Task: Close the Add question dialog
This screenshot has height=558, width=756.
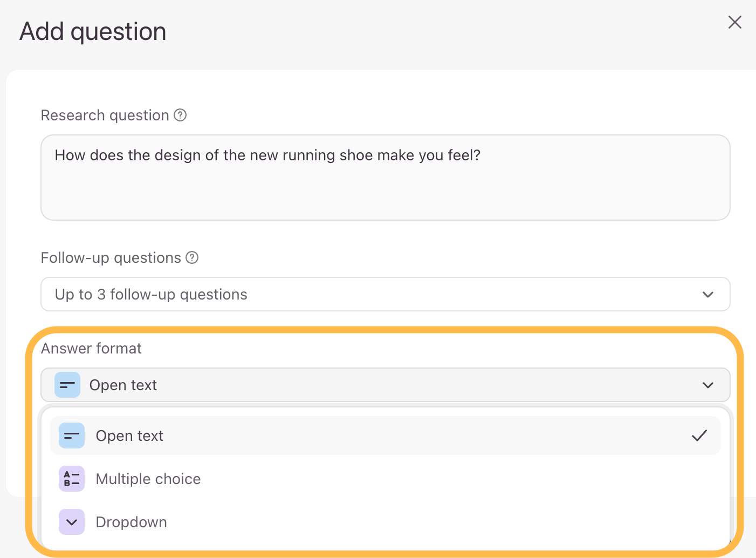Action: (x=735, y=22)
